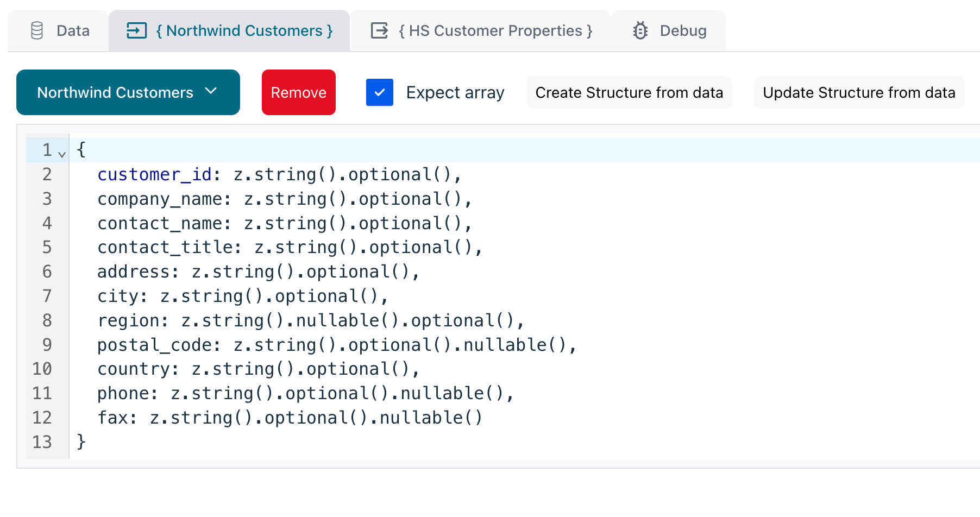The height and width of the screenshot is (517, 980).
Task: Click the region nullable line in editor
Action: click(x=311, y=320)
